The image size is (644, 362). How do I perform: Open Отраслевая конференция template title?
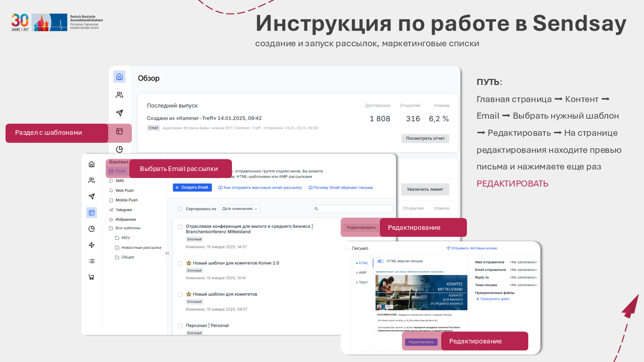tap(249, 229)
